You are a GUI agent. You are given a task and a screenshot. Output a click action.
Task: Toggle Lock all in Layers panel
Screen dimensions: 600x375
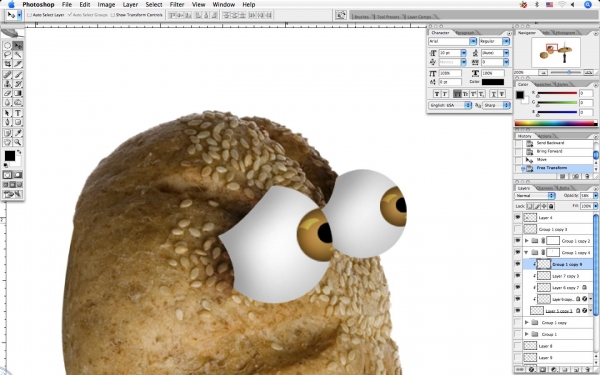click(551, 206)
